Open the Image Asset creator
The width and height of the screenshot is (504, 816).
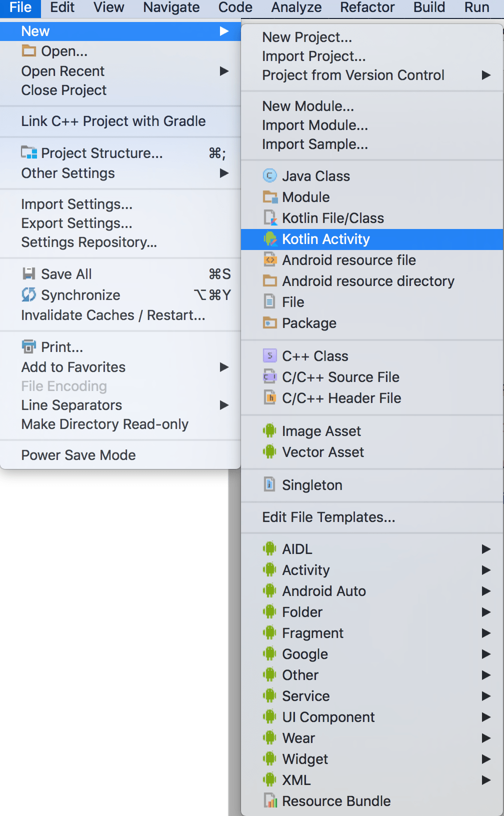tap(321, 431)
